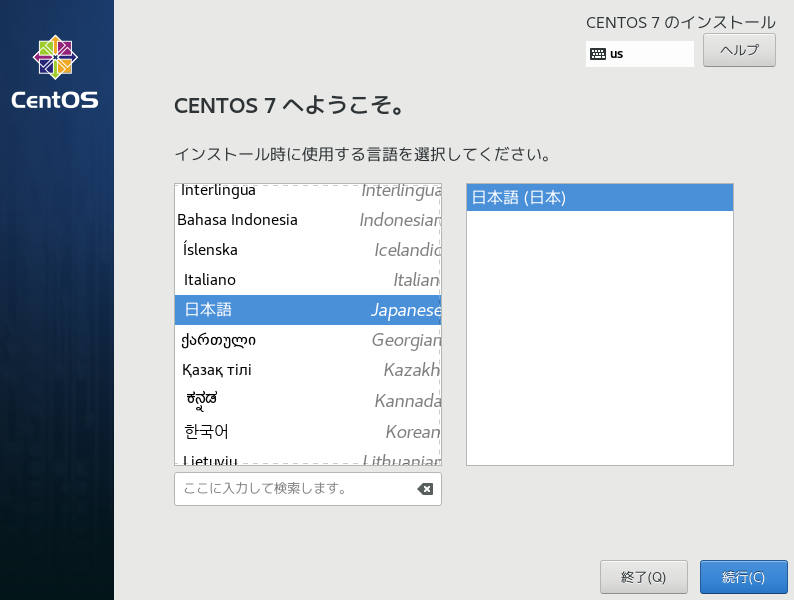Viewport: 794px width, 600px height.
Task: Choose Italiano from the language list
Action: [308, 279]
